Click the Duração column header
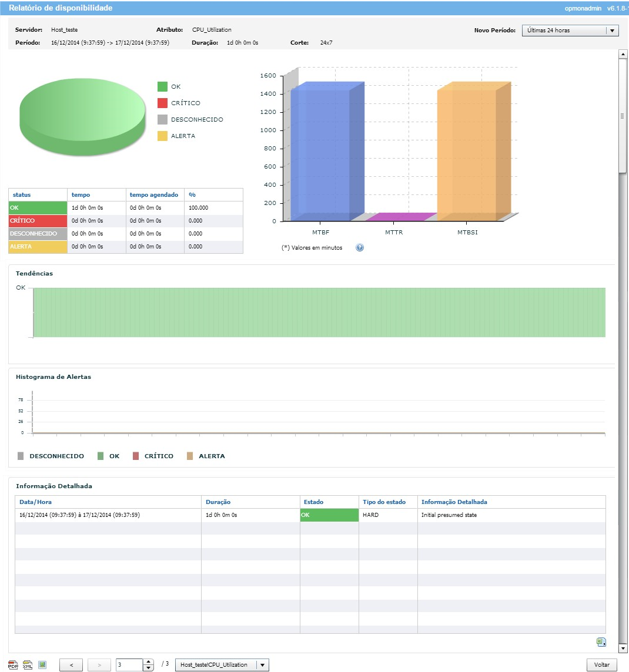Image resolution: width=629 pixels, height=672 pixels. click(218, 502)
